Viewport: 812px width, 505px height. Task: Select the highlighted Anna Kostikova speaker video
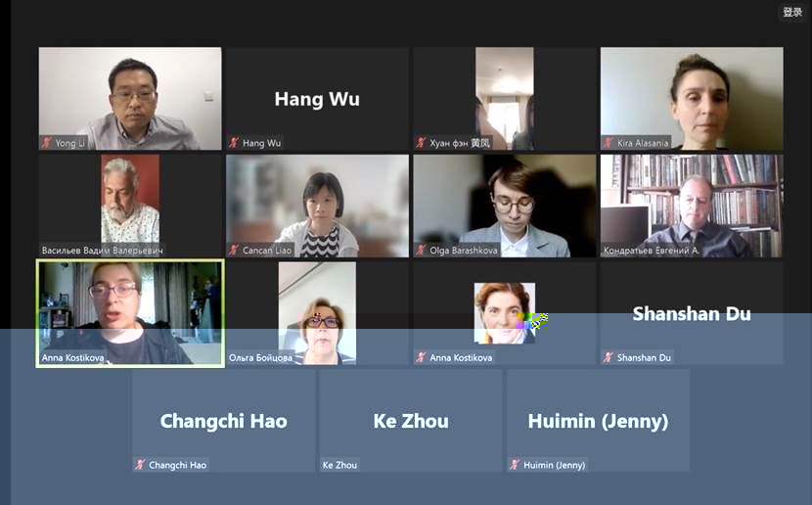pos(130,313)
